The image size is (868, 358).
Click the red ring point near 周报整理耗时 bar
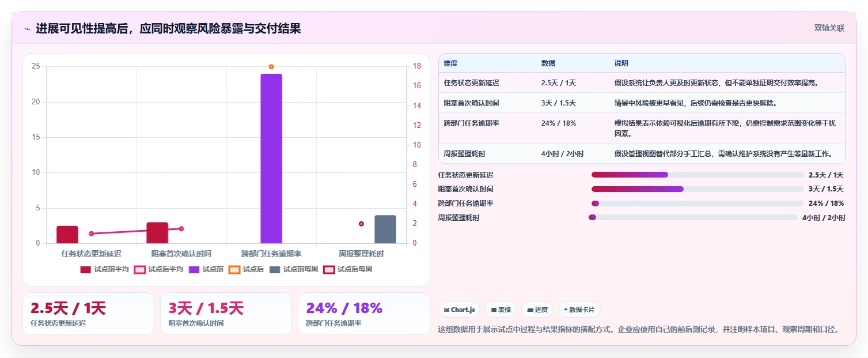361,224
